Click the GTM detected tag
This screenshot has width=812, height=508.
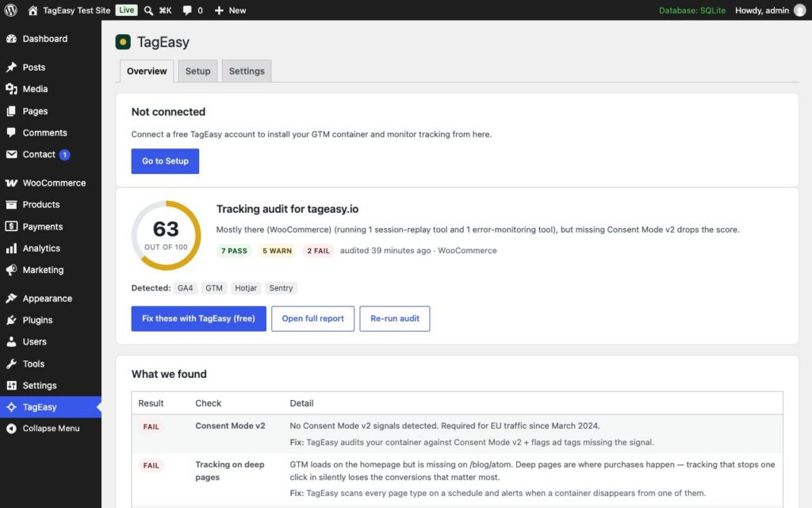pyautogui.click(x=214, y=288)
